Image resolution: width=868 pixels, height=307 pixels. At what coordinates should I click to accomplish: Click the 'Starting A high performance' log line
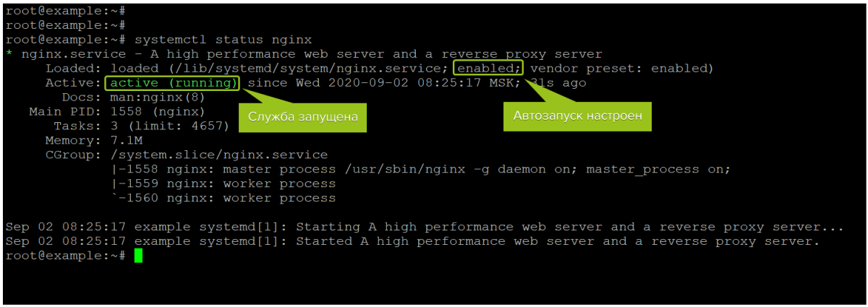point(424,227)
